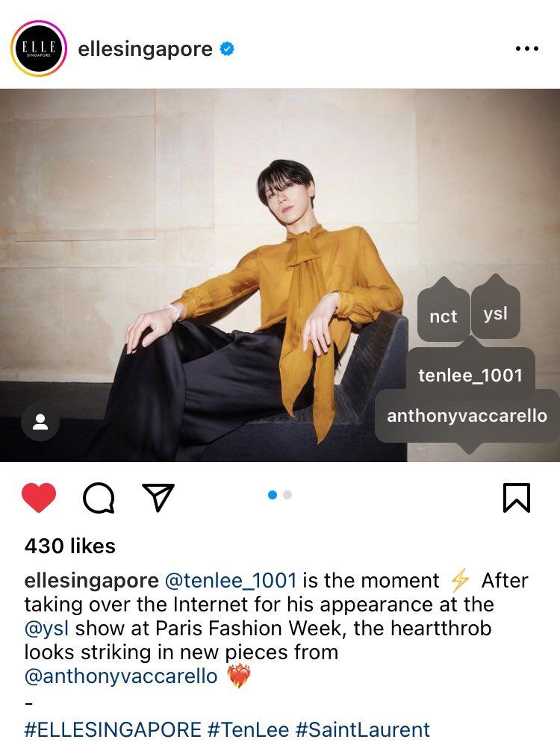Screen dimensions: 560x754
Task: Open #SaintLaurent hashtag
Action: click(x=363, y=729)
